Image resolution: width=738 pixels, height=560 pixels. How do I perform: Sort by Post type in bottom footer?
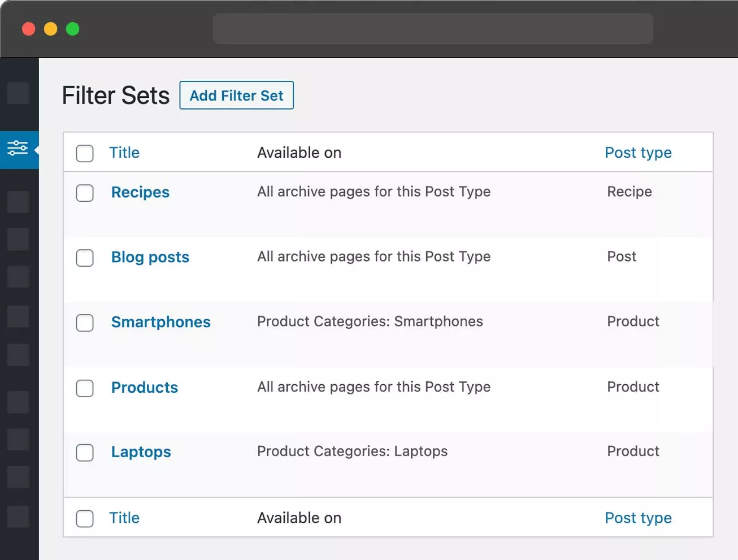(x=638, y=518)
